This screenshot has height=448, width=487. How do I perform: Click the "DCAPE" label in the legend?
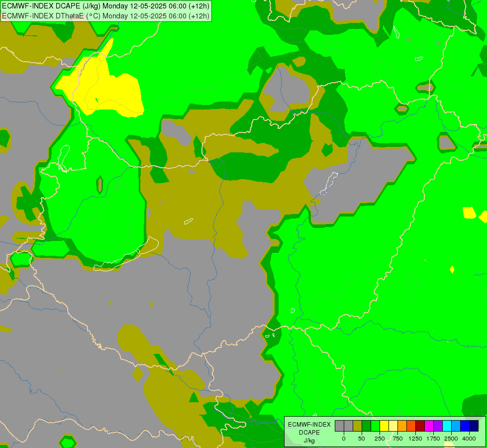click(x=309, y=433)
